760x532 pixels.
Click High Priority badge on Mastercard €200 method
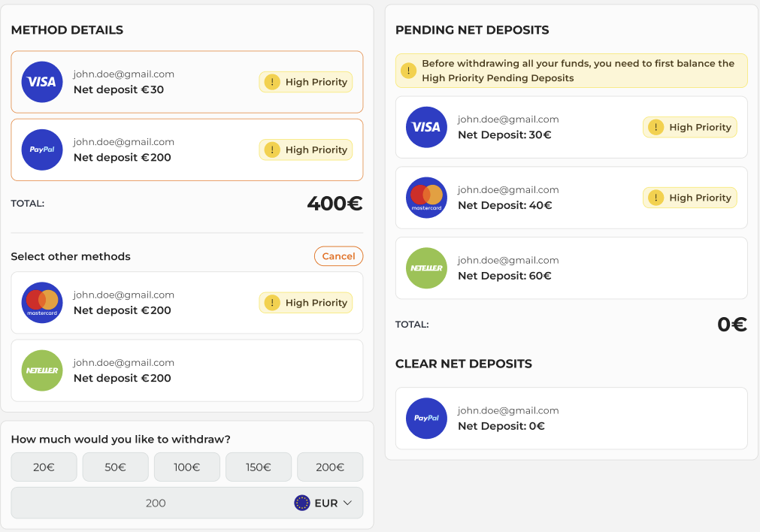(x=306, y=303)
